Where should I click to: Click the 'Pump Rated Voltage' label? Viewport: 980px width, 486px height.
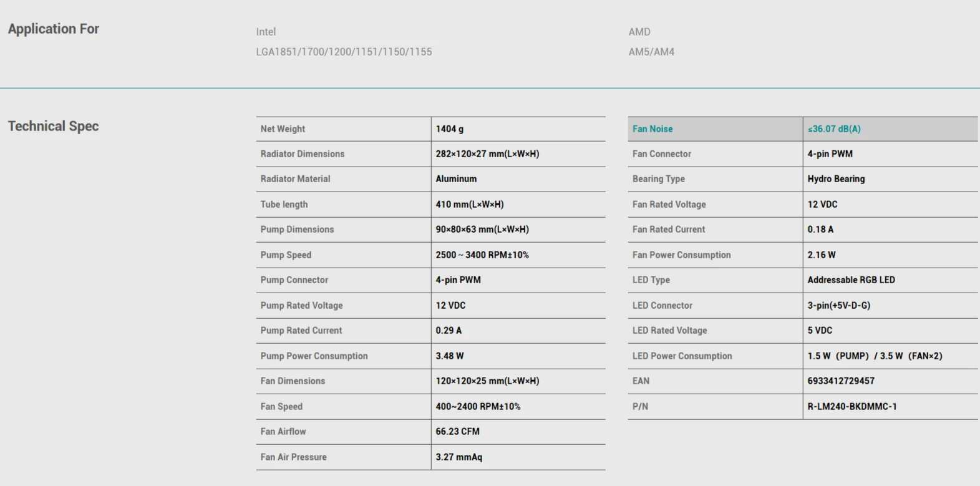[301, 306]
